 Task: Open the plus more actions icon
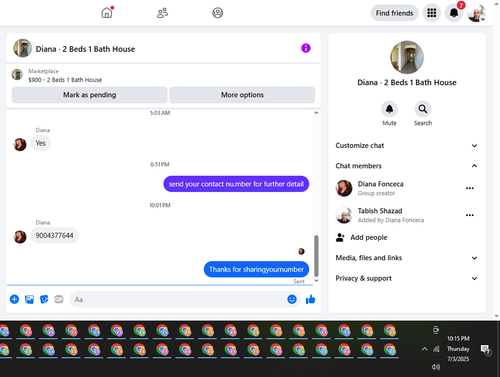(x=14, y=299)
